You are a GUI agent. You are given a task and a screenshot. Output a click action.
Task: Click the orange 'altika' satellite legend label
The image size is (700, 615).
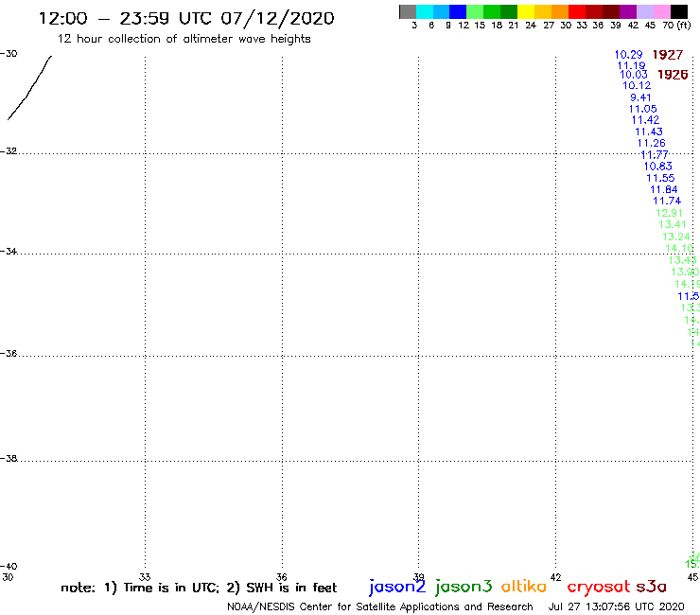(524, 586)
